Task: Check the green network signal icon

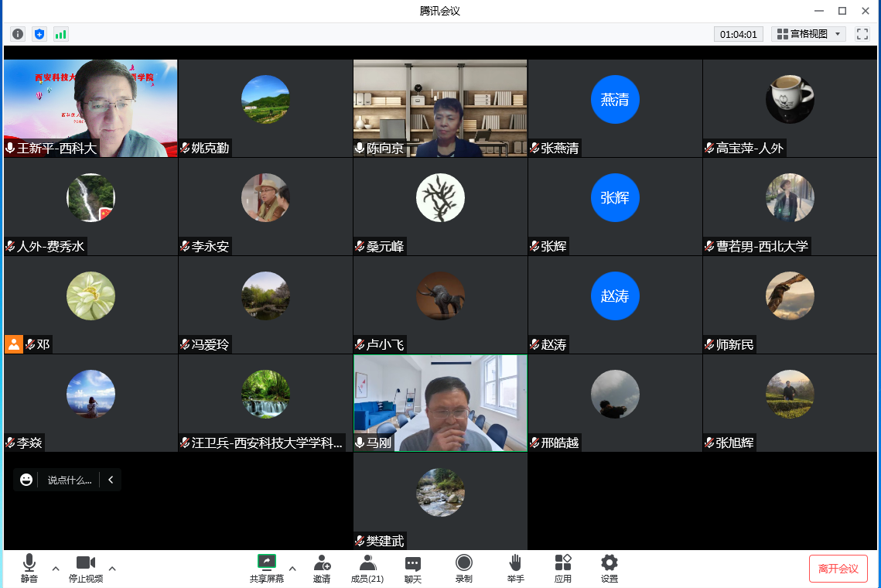Action: coord(60,34)
